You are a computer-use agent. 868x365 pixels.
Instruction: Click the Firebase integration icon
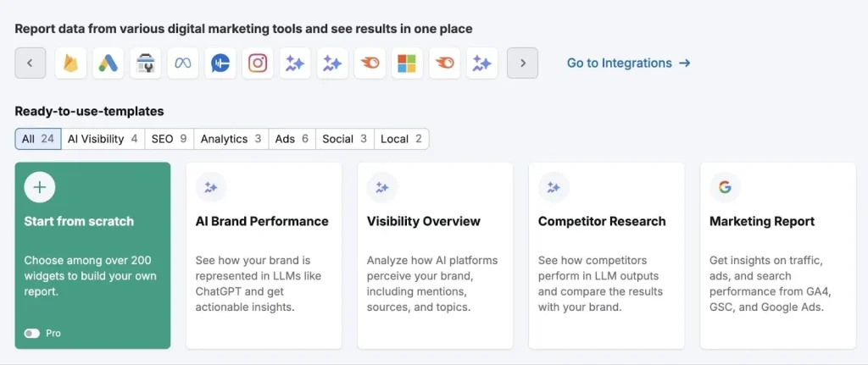click(x=71, y=63)
